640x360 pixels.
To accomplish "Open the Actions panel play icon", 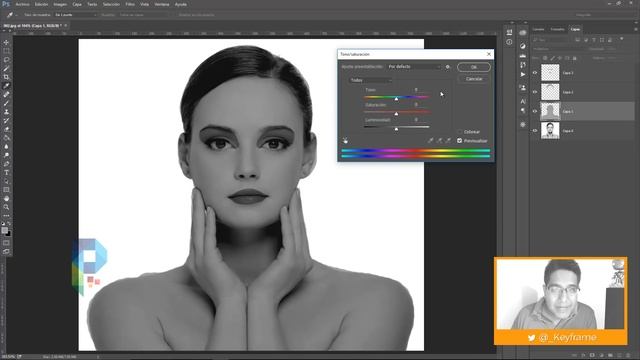I will pos(523,74).
